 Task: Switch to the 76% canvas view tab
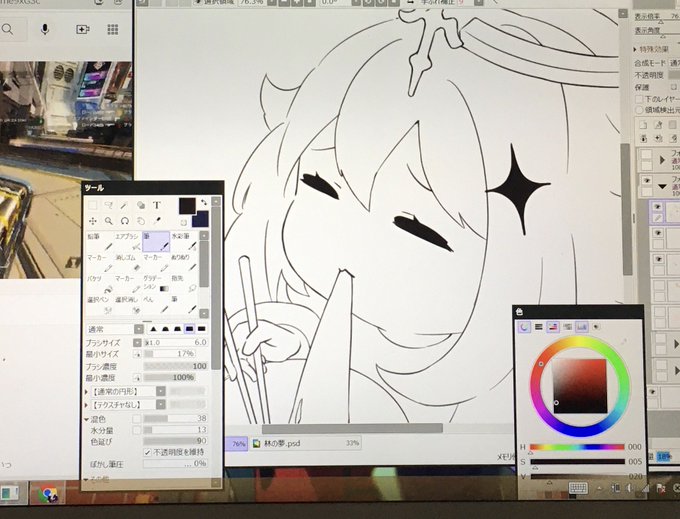click(x=237, y=444)
